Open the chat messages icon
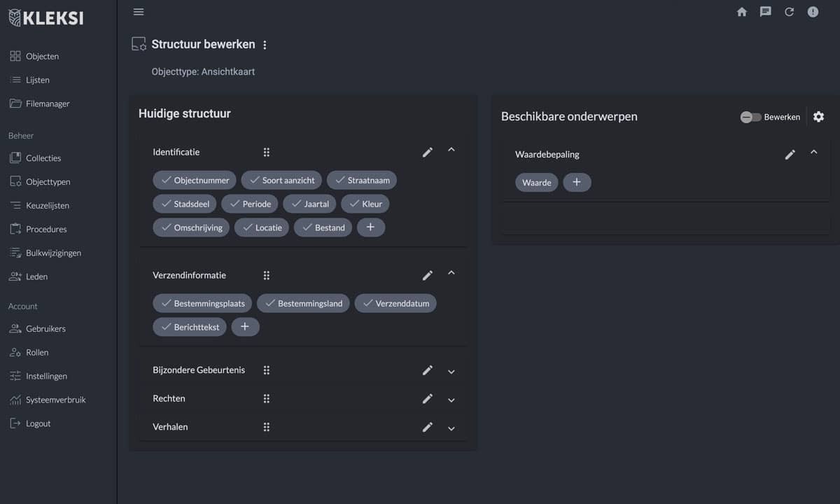The width and height of the screenshot is (840, 504). coord(766,12)
